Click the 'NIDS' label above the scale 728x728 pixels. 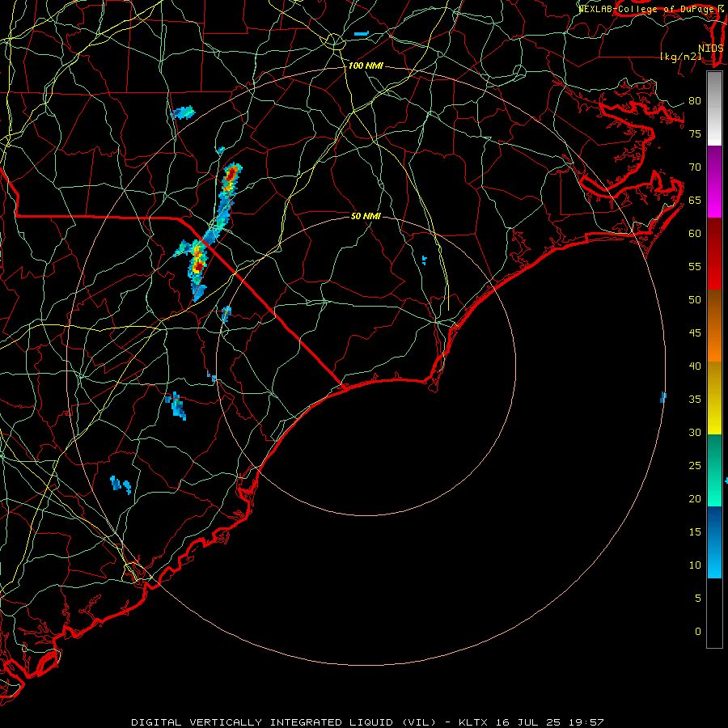point(710,49)
